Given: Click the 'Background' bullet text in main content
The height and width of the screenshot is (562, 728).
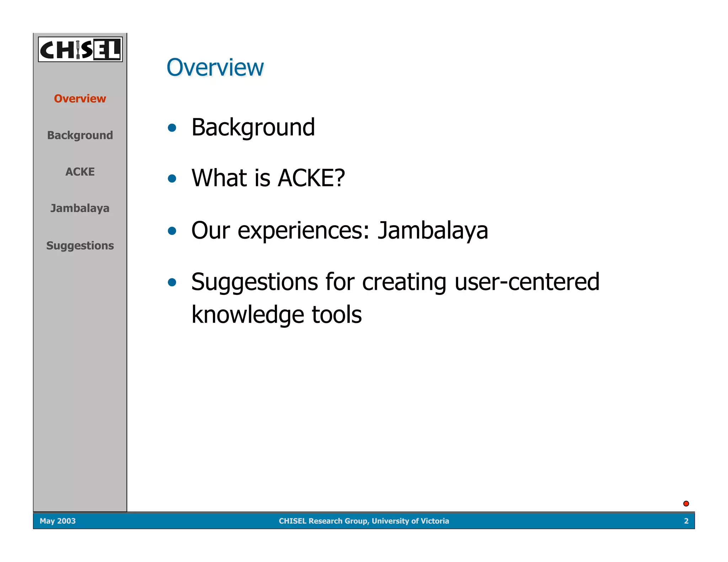Looking at the screenshot, I should point(253,127).
